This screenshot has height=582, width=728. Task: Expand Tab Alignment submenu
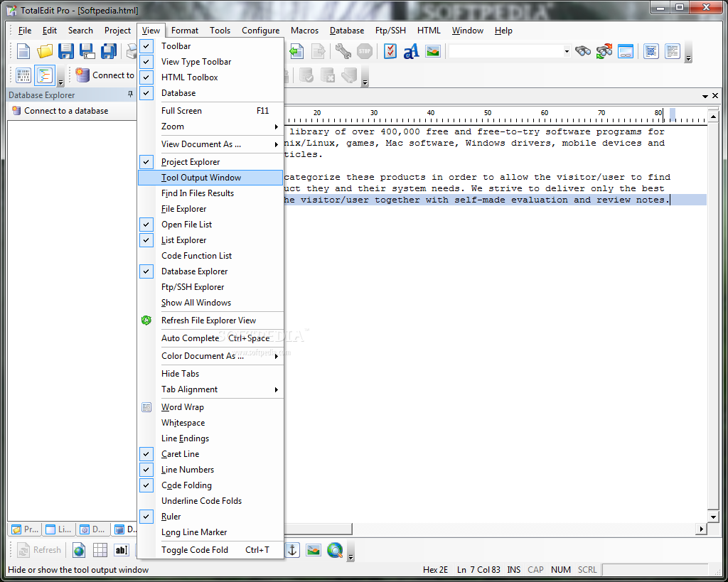point(210,389)
